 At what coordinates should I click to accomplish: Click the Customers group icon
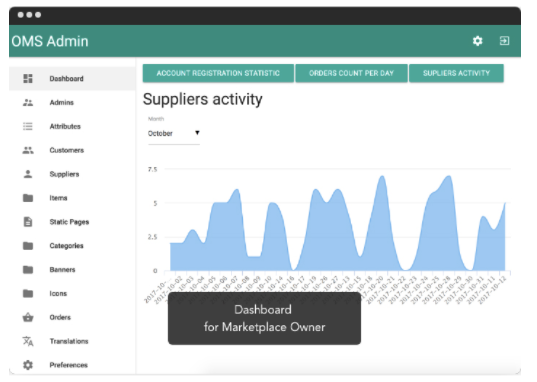(28, 150)
